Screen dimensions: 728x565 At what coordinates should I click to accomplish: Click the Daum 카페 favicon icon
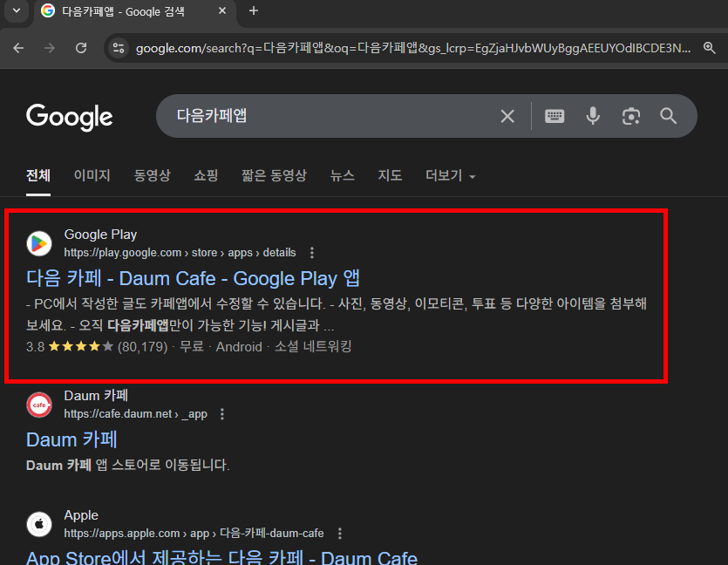38,405
